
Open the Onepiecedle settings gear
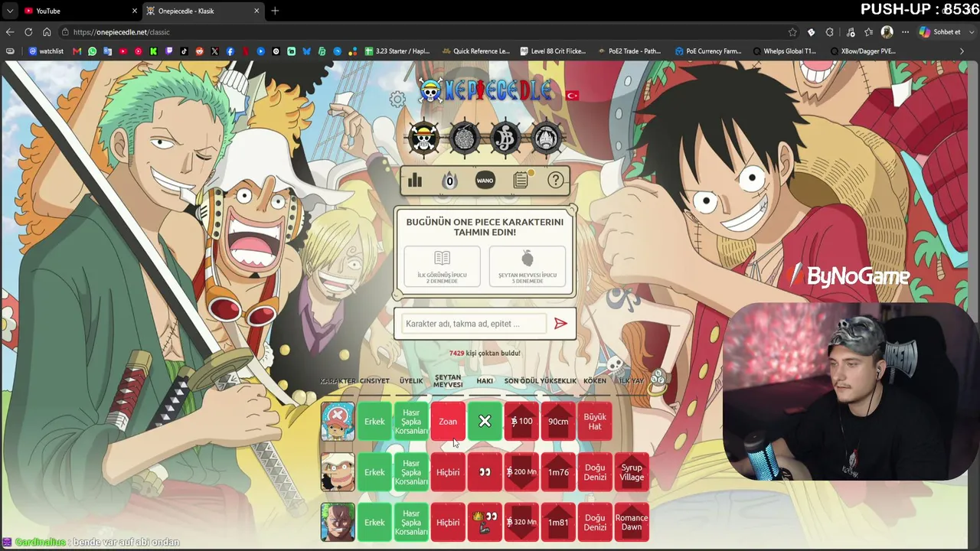(x=397, y=99)
